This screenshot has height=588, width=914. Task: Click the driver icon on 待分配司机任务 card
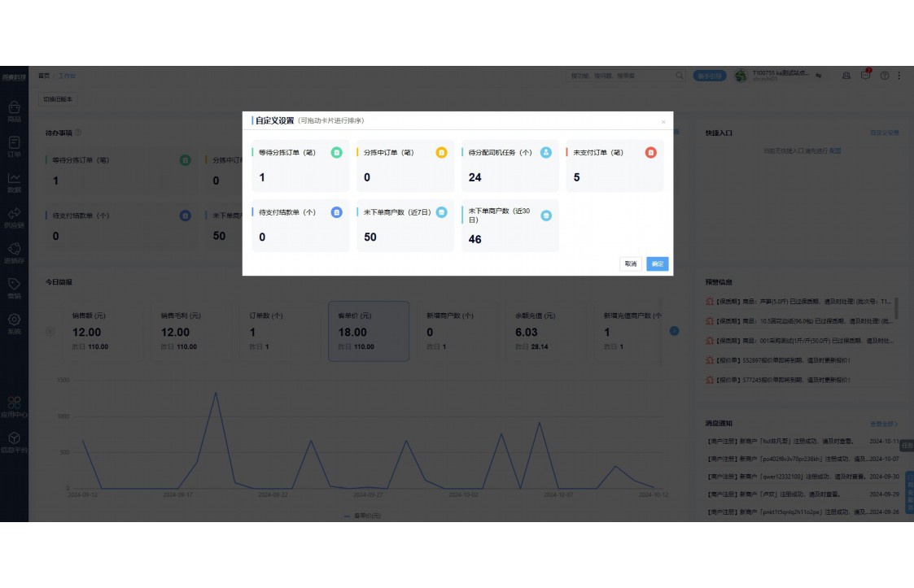tap(546, 153)
